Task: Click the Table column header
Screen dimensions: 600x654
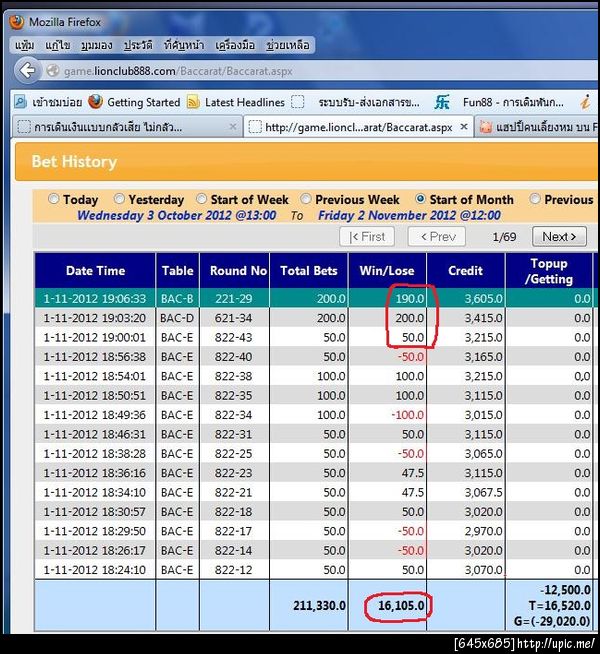Action: [x=178, y=271]
